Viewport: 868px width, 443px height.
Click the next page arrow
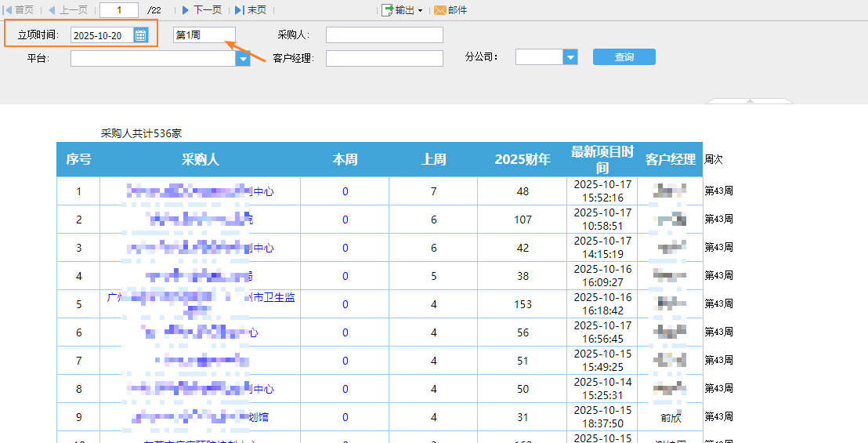pyautogui.click(x=186, y=10)
